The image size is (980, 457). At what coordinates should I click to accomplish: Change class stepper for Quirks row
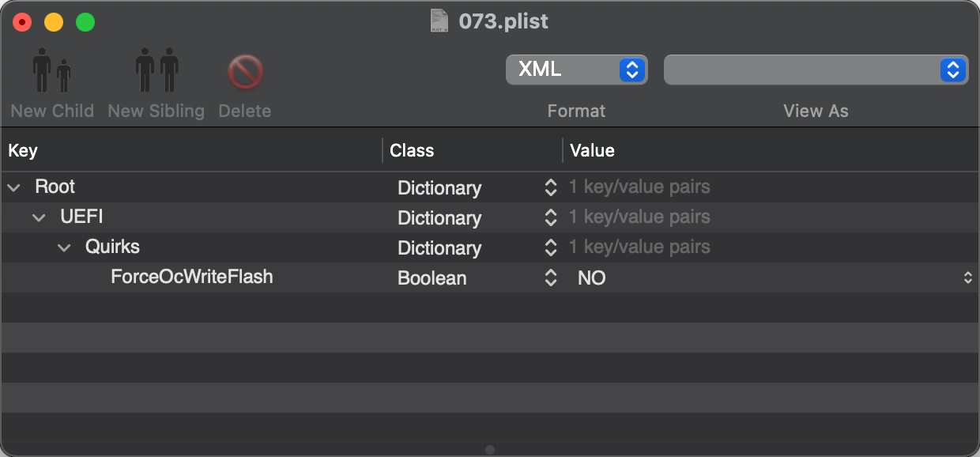click(x=551, y=247)
